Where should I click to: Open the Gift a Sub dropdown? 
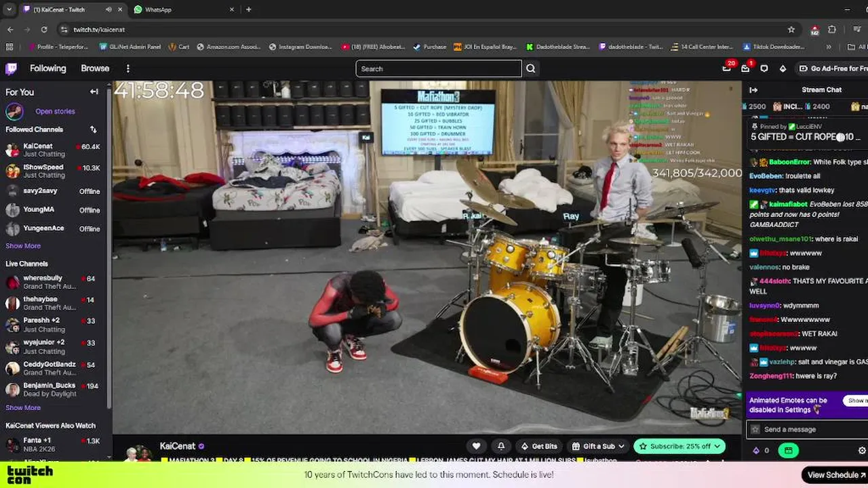tap(599, 446)
